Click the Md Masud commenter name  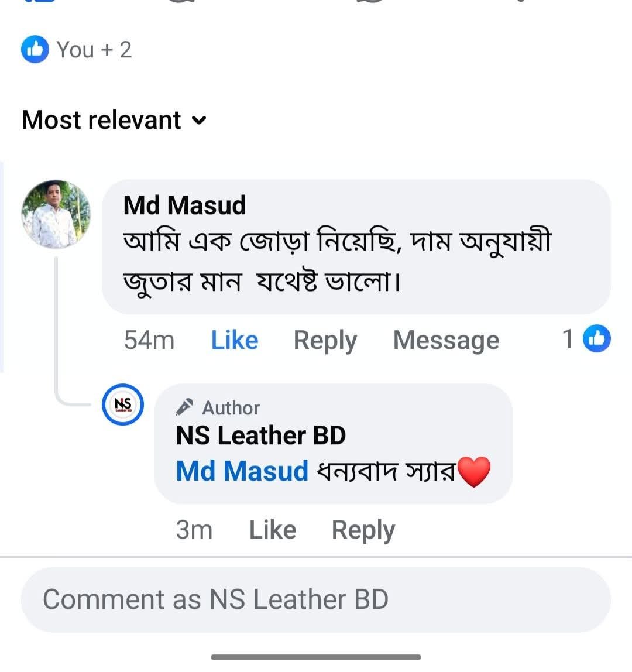point(184,205)
